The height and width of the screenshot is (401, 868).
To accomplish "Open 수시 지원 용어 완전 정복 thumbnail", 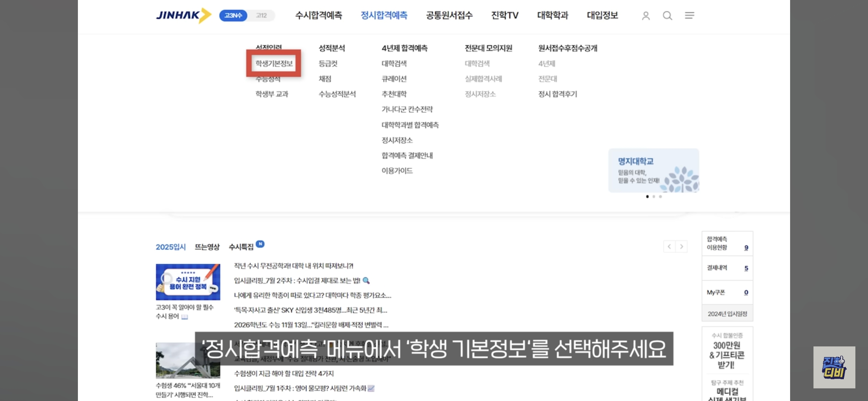I will coord(188,282).
